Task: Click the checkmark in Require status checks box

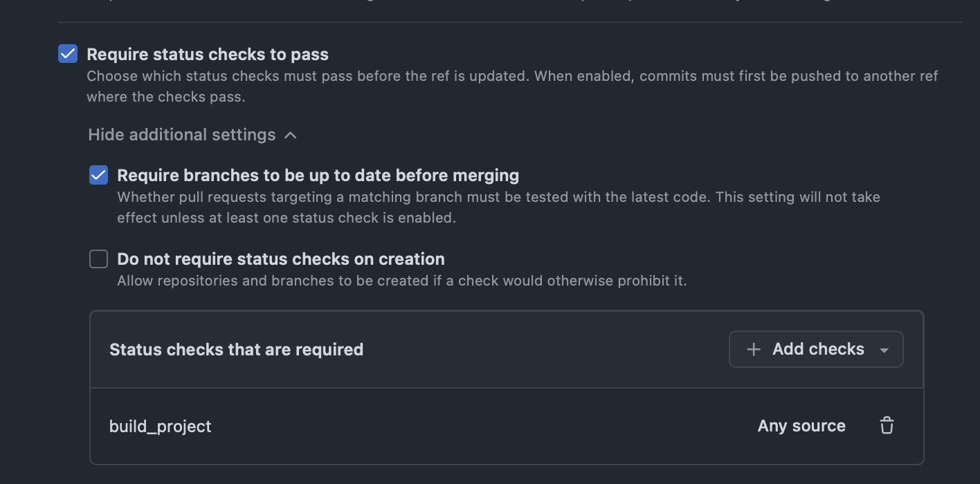Action: coord(68,54)
